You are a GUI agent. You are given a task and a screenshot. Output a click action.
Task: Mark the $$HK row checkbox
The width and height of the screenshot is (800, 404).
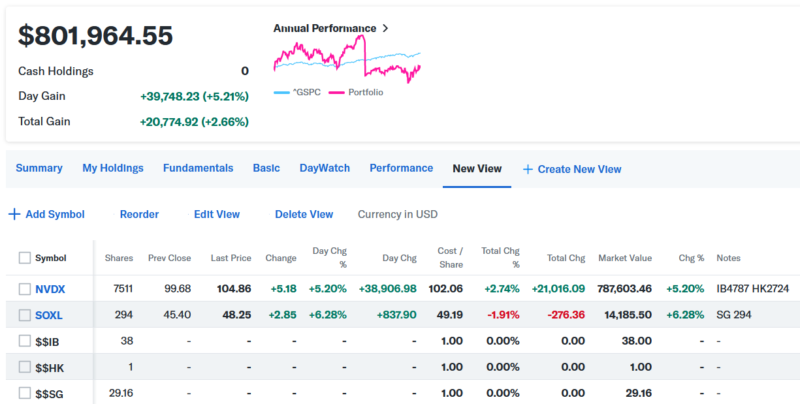(x=25, y=367)
